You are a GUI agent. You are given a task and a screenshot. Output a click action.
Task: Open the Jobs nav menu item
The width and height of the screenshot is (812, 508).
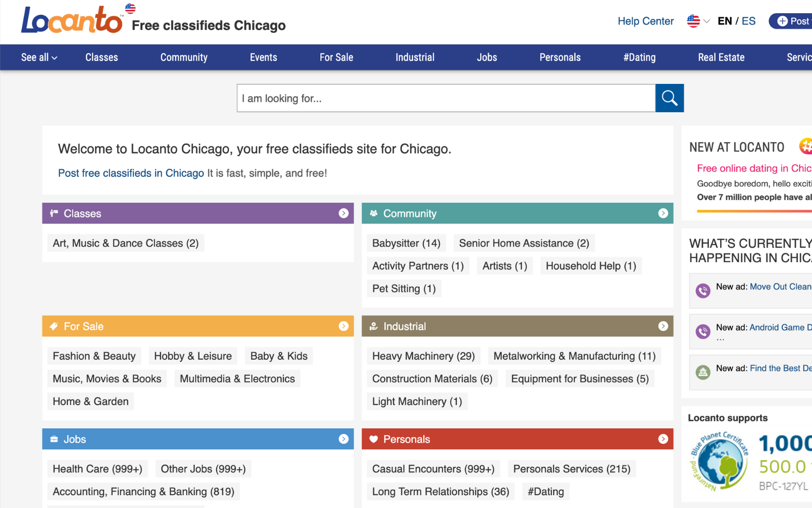coord(487,57)
